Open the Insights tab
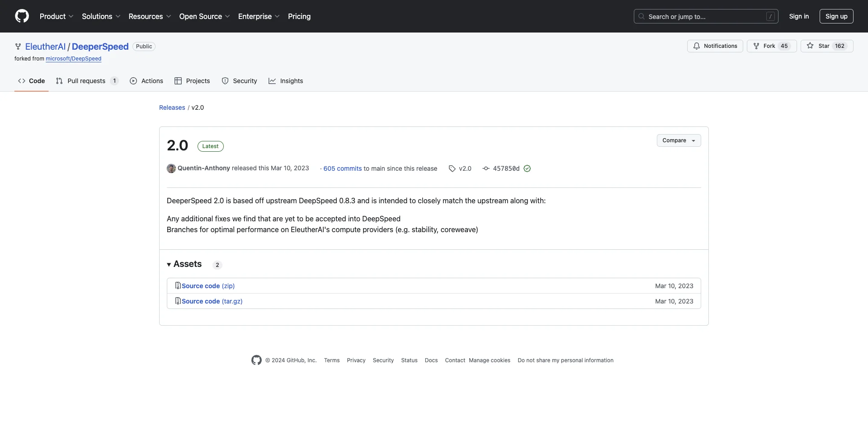Screen dimensions: 868x425 point(286,81)
